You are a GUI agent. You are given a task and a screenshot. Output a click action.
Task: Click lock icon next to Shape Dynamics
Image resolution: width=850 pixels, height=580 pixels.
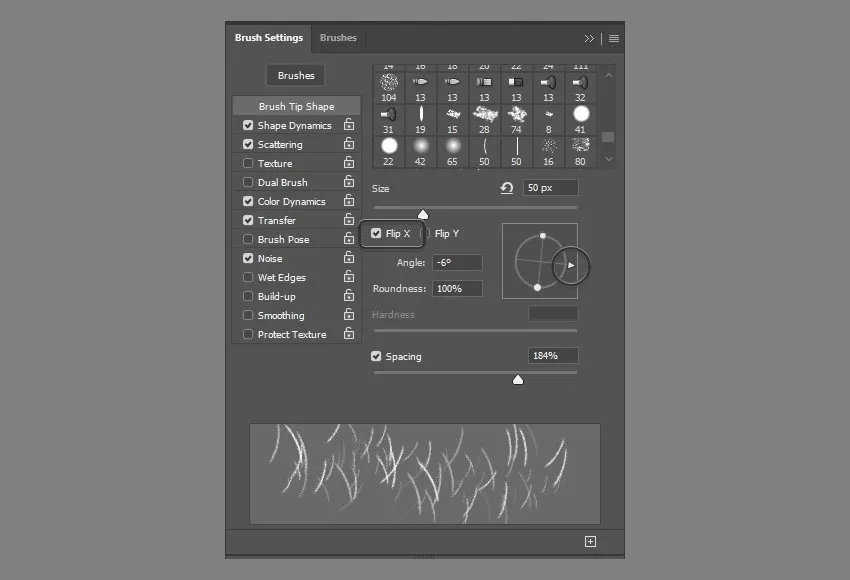349,125
